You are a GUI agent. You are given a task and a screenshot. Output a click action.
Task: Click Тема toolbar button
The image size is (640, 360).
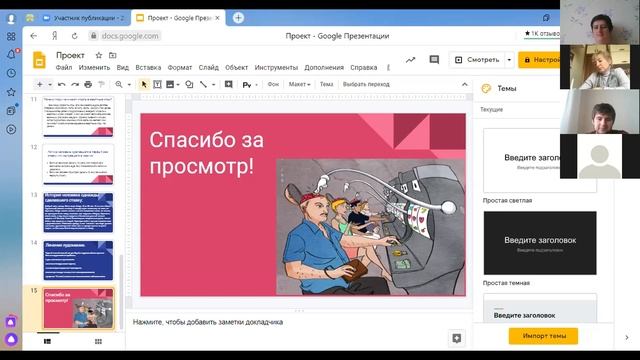tap(326, 84)
